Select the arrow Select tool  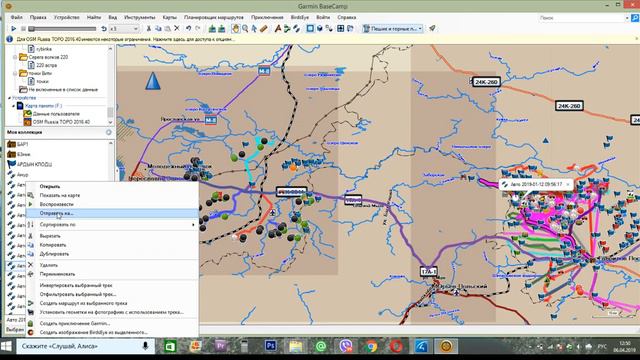click(x=254, y=29)
